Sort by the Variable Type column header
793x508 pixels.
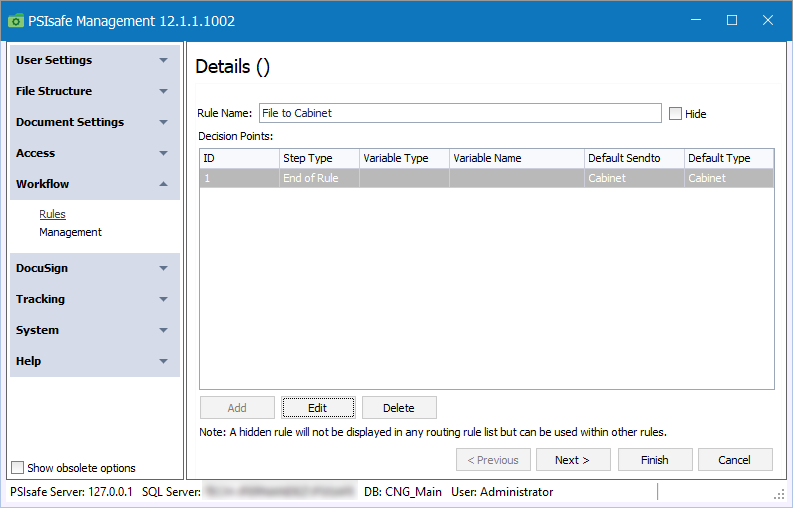[404, 158]
